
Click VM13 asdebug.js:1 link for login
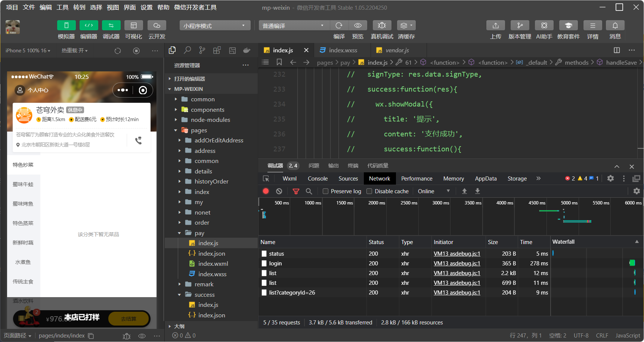point(457,263)
